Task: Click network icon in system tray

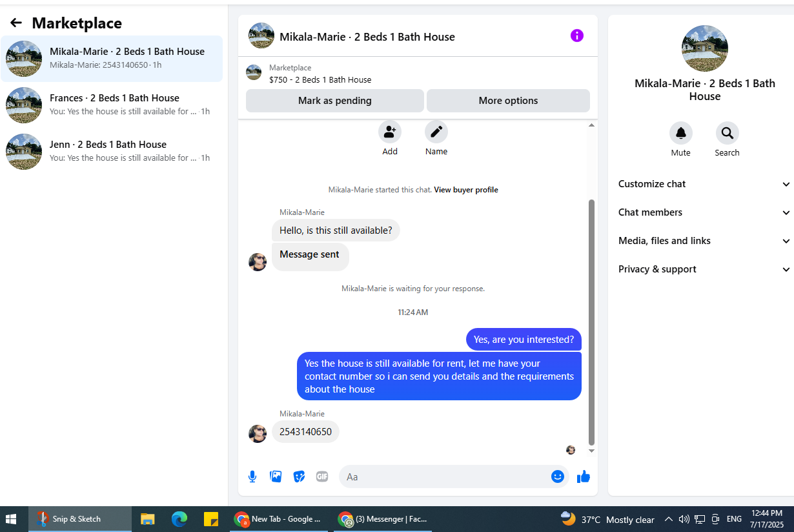Action: pyautogui.click(x=700, y=519)
